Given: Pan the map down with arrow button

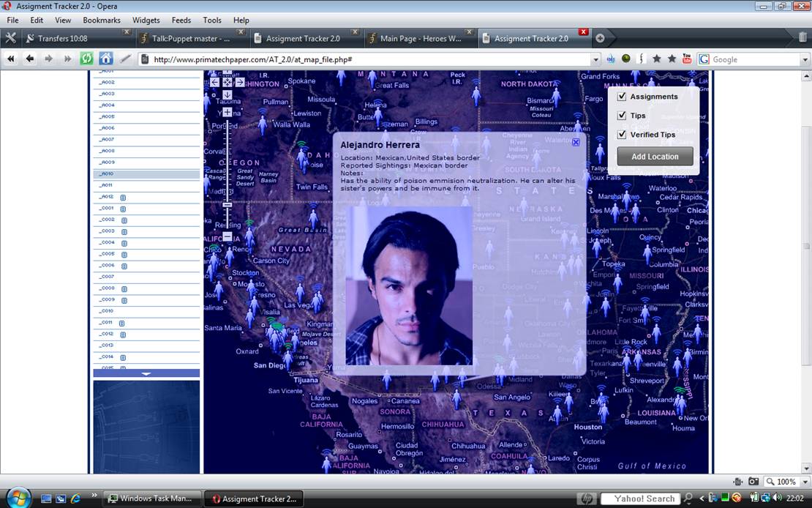Looking at the screenshot, I should 228,94.
